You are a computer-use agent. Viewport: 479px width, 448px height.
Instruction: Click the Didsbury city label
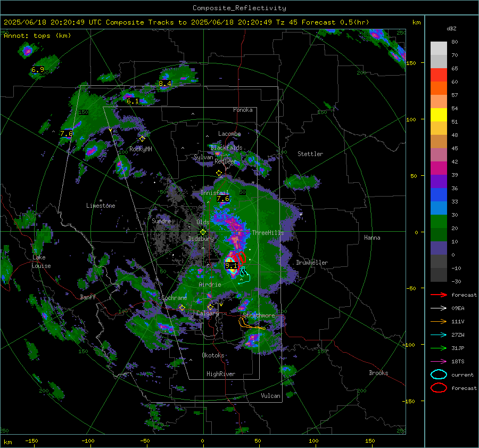(x=201, y=239)
